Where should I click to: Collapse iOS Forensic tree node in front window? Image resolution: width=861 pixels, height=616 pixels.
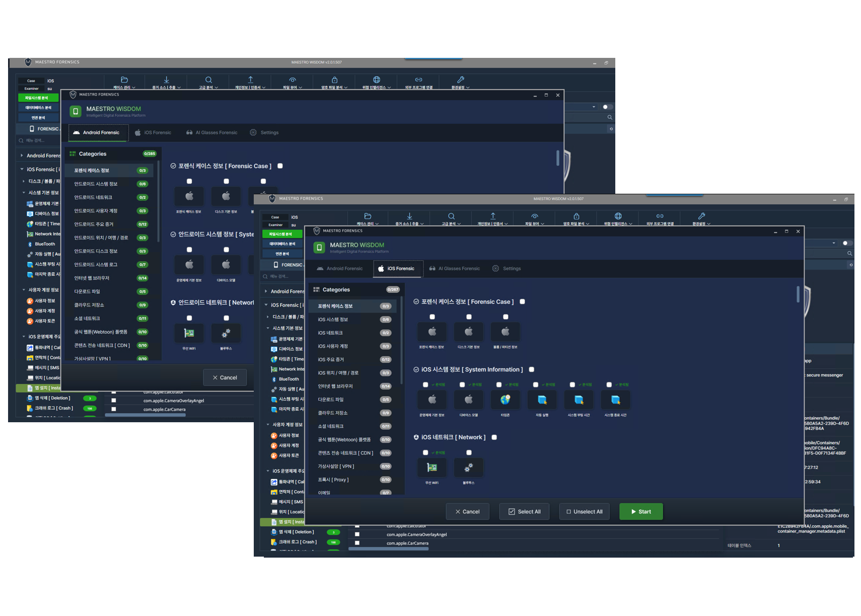tap(266, 305)
